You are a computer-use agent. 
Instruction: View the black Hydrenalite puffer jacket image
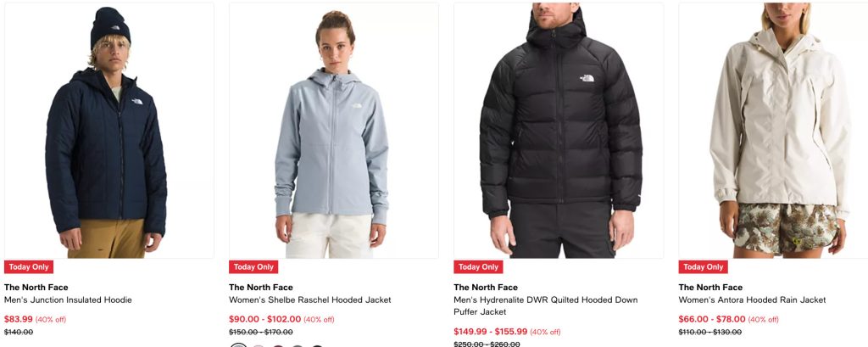point(559,131)
